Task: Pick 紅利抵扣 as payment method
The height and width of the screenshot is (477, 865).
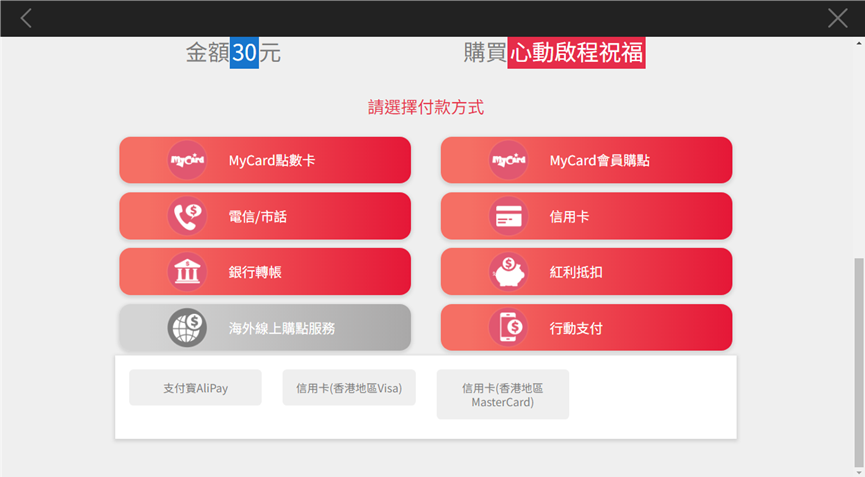Action: (x=586, y=272)
